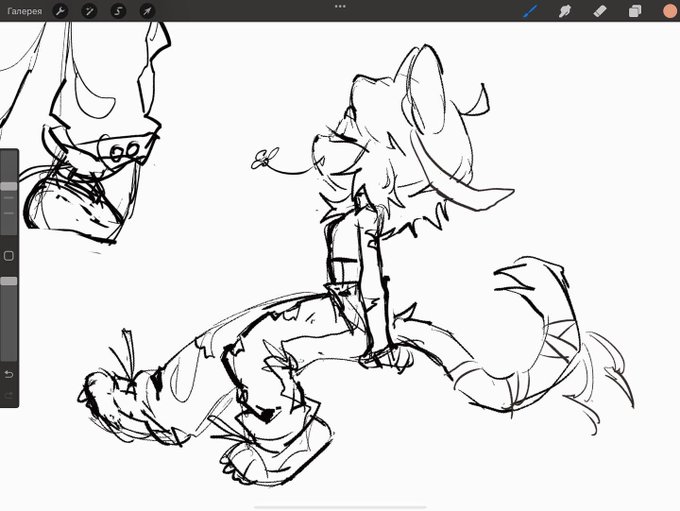Click the brush opacity slider handle
The image size is (680, 511).
(9, 281)
